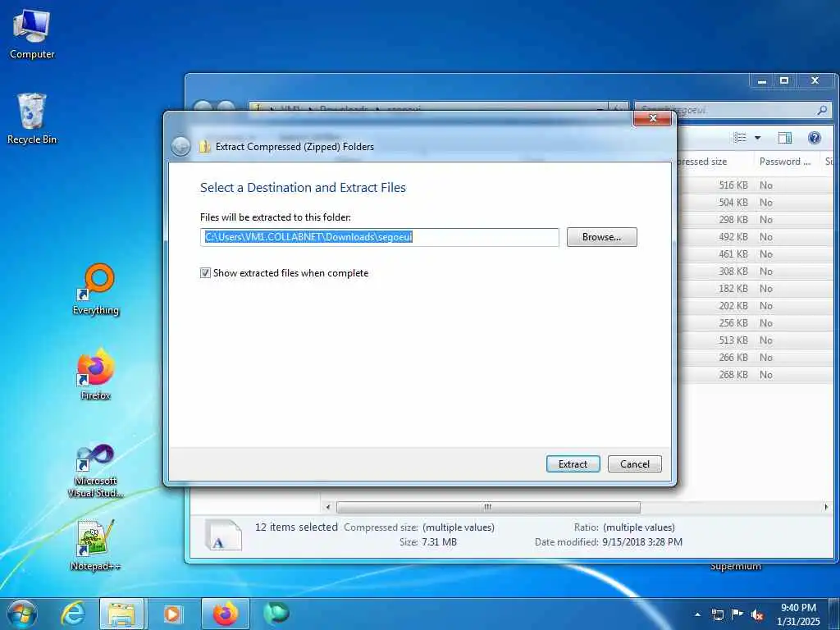Cancel the extraction dialog
Viewport: 840px width, 630px height.
pyautogui.click(x=635, y=464)
